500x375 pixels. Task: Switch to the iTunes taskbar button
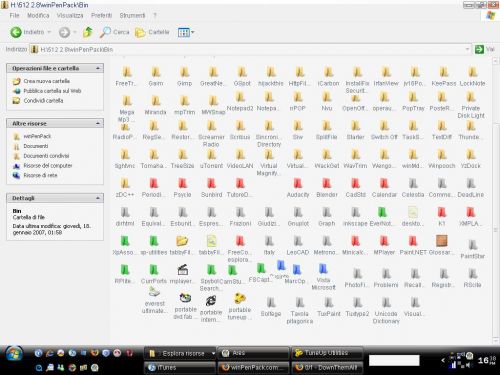point(180,368)
